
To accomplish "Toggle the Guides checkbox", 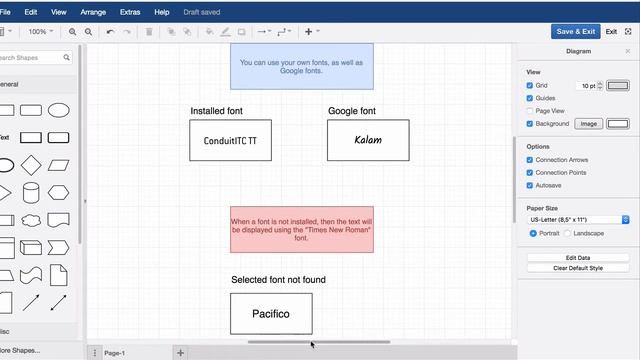I will click(530, 98).
